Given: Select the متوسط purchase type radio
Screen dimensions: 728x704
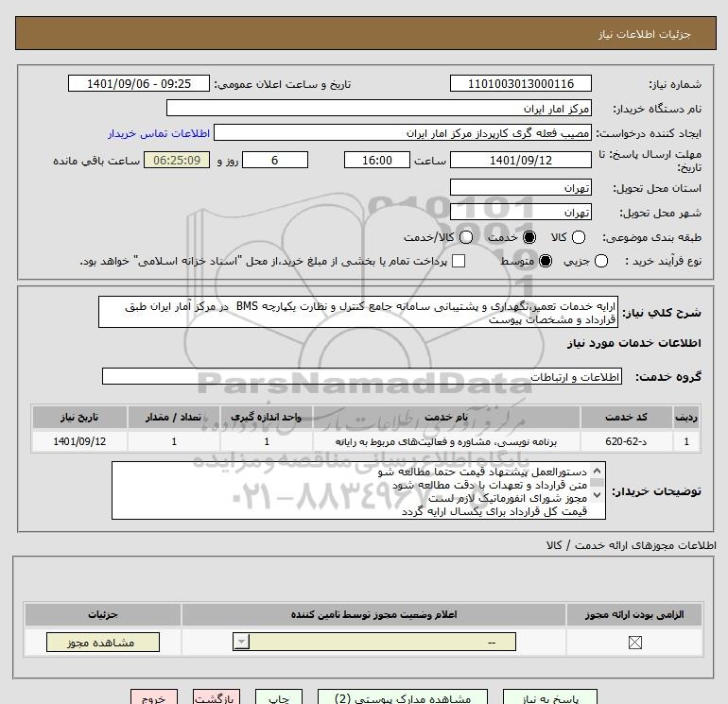Looking at the screenshot, I should coord(546,261).
